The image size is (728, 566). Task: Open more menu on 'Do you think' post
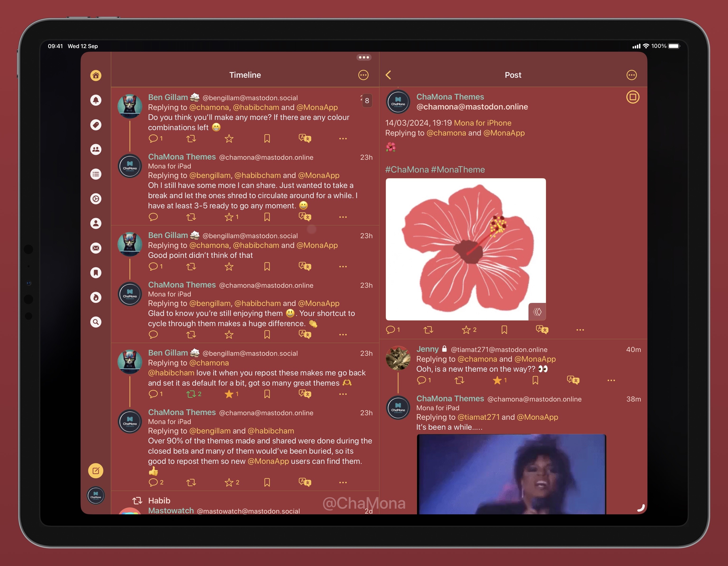tap(343, 138)
